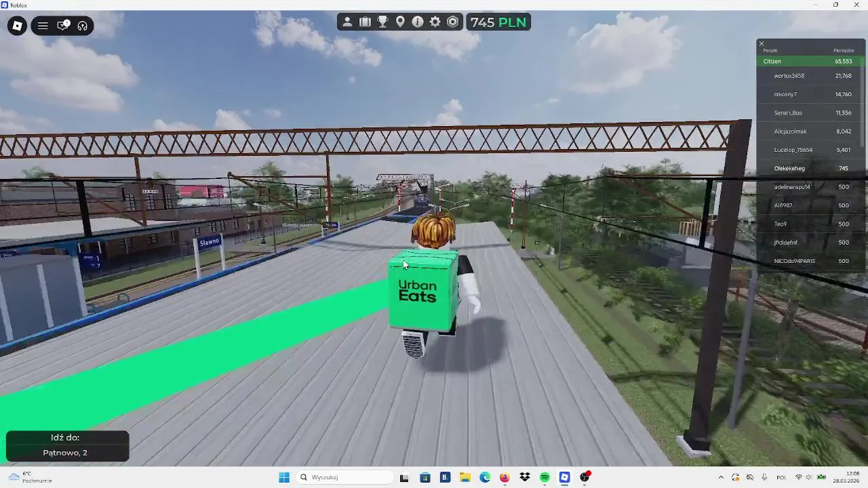Open Microsoft Edge from taskbar
The image size is (868, 488).
pyautogui.click(x=485, y=477)
